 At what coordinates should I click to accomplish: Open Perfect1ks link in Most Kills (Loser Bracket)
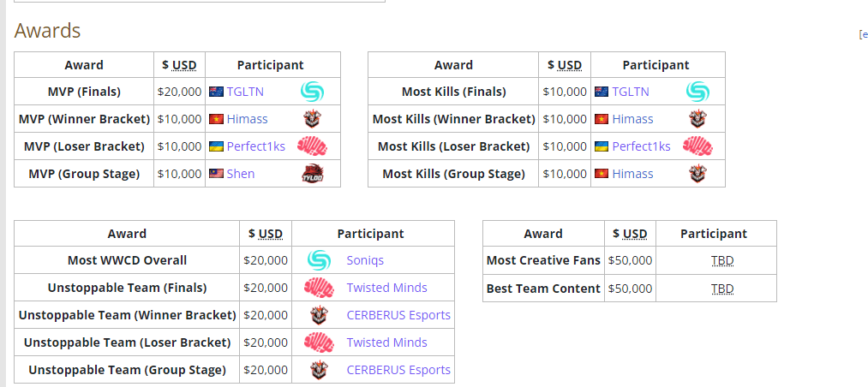click(x=641, y=146)
